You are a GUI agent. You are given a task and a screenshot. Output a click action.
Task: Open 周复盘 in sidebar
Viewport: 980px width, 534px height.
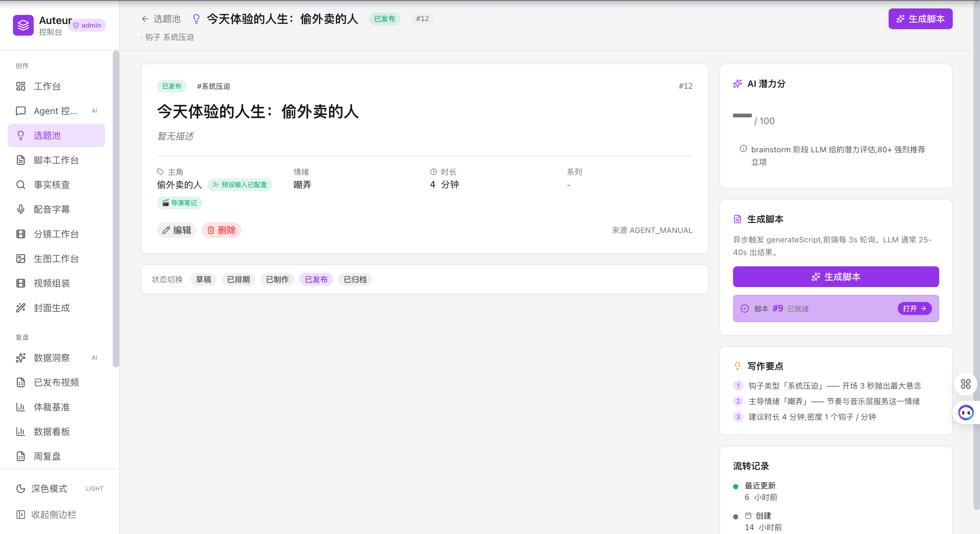coord(56,456)
